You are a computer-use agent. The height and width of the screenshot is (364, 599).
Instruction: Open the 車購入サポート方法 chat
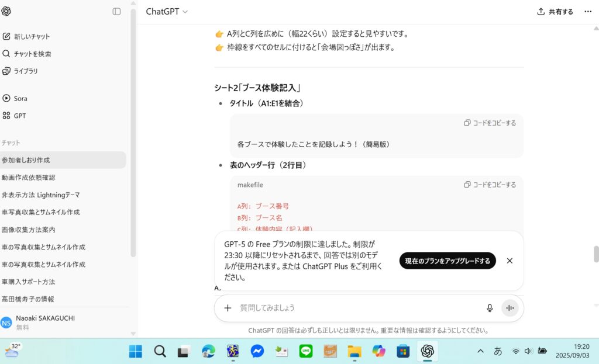point(28,282)
